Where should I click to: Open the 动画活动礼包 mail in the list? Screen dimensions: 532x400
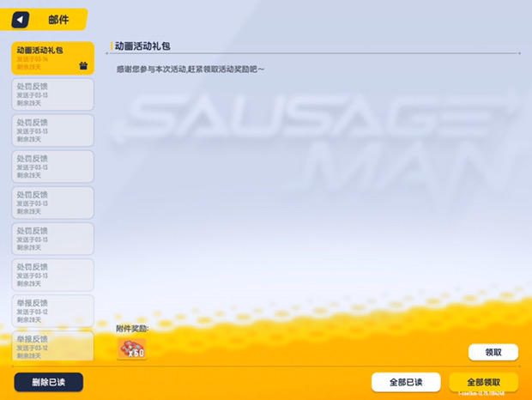pos(53,58)
